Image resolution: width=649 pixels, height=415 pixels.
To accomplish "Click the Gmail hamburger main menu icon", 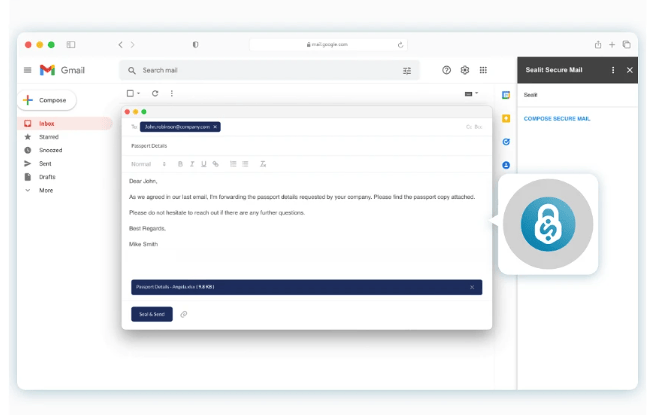I will [28, 70].
